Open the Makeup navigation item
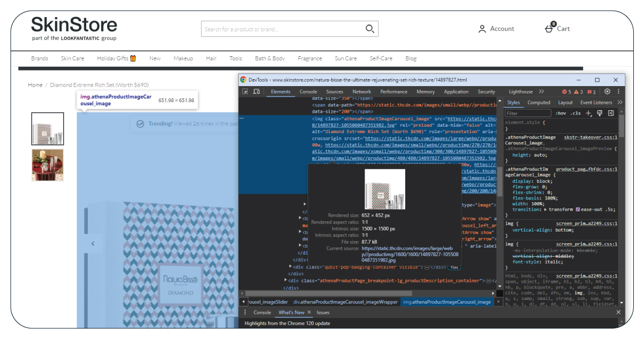Screen dimensions: 644x339 click(x=183, y=58)
